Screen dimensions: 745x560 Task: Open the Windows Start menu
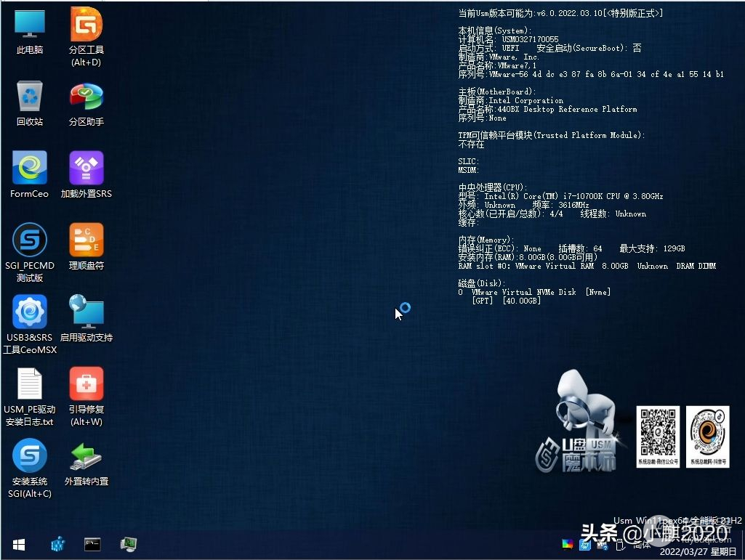[x=18, y=544]
